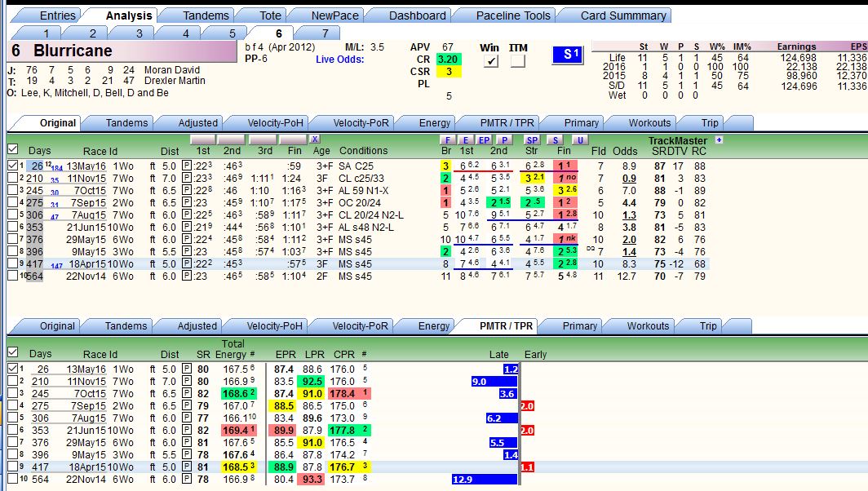Check paceline 5 checkbox in Original table
The image size is (868, 491).
click(x=13, y=215)
